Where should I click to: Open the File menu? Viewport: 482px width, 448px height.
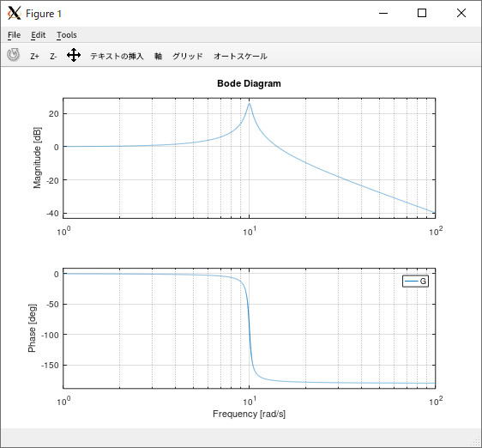14,35
